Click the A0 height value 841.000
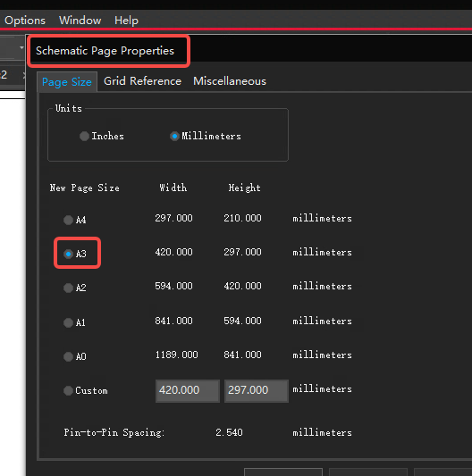 point(242,355)
